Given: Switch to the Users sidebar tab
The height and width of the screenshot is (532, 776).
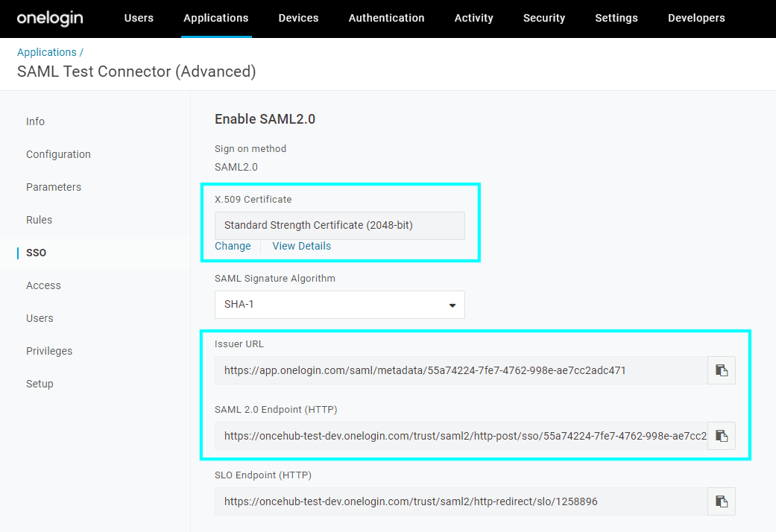Looking at the screenshot, I should 40,318.
